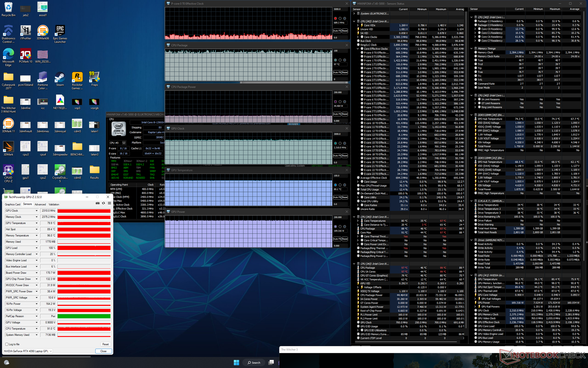Launch Elektronics Control from the desktop

click(9, 34)
